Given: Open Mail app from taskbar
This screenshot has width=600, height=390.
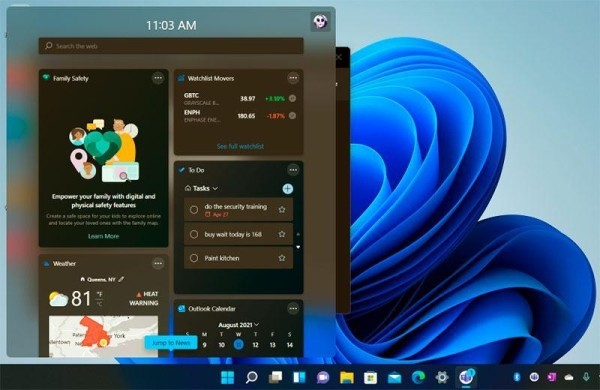Looking at the screenshot, I should click(x=394, y=378).
